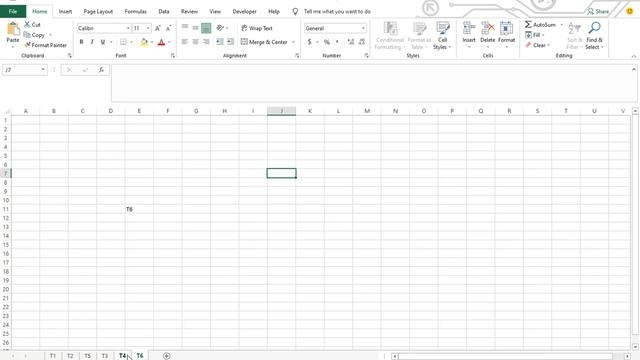Viewport: 640px width, 360px height.
Task: Click cell containing T6 text
Action: [x=139, y=209]
